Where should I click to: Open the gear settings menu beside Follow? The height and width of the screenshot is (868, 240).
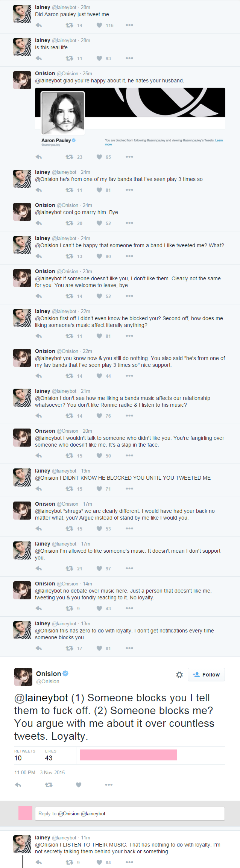pos(179,675)
